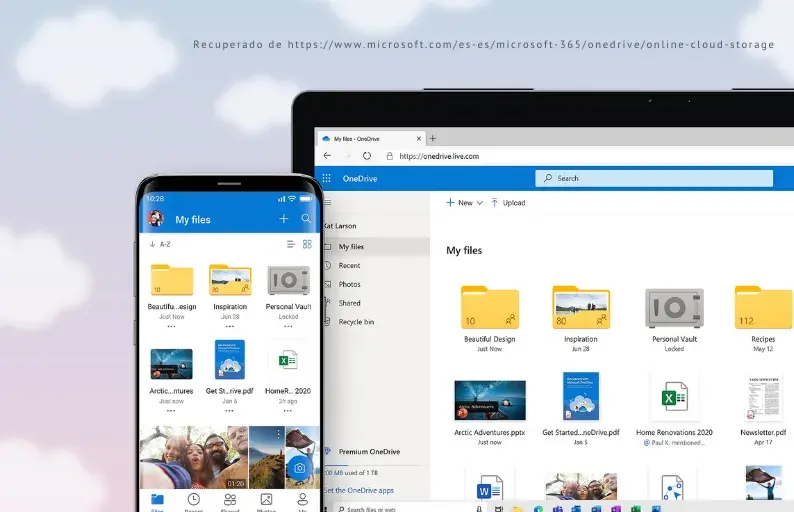Viewport: 794px width, 512px height.
Task: Switch to the Files tab on phone
Action: coord(157,502)
